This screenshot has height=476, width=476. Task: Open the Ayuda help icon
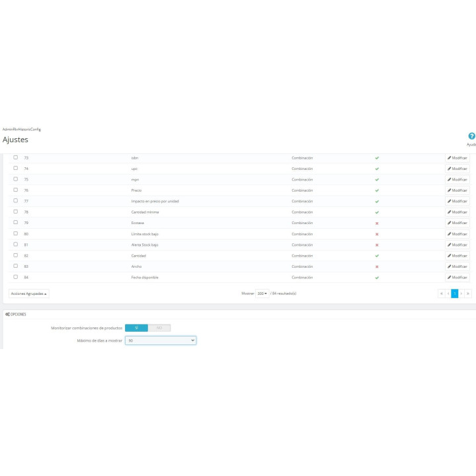pyautogui.click(x=471, y=136)
